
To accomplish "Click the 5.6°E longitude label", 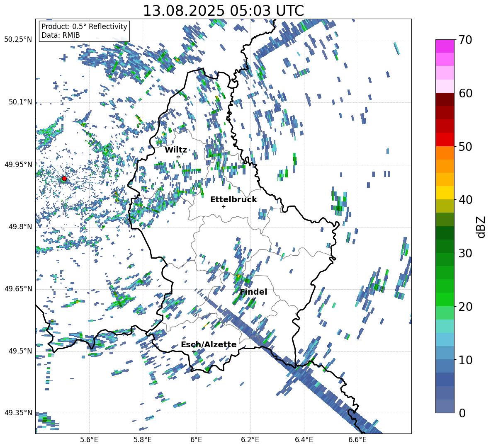I will (89, 440).
